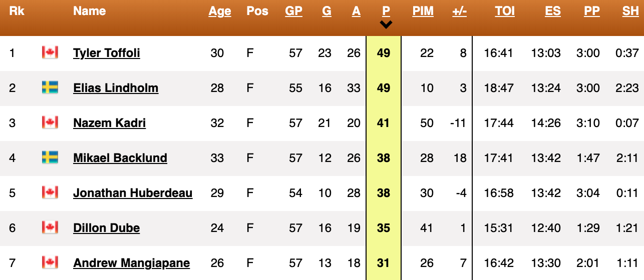
Task: Sort by plus-minus column header
Action: [x=459, y=11]
